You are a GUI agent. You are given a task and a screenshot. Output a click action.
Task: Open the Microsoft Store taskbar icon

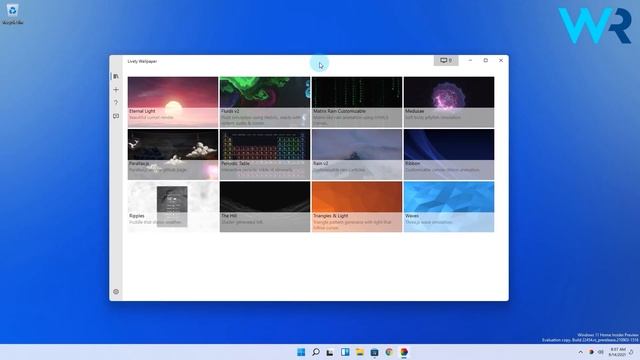374,352
